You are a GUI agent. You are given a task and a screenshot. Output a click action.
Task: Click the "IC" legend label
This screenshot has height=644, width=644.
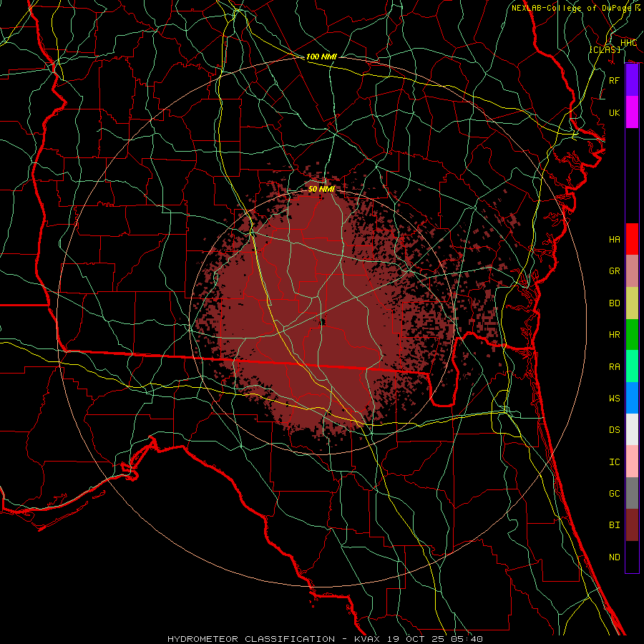click(615, 462)
